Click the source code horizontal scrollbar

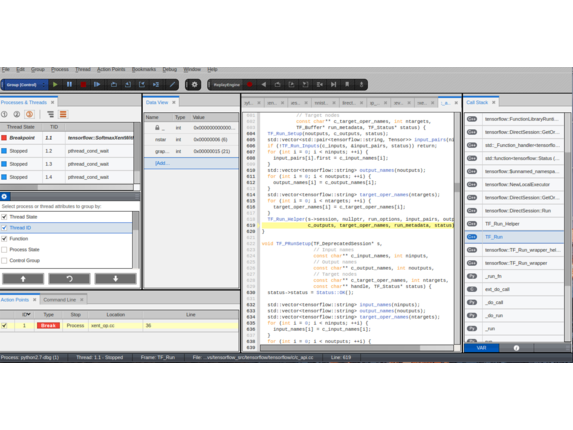pos(356,348)
